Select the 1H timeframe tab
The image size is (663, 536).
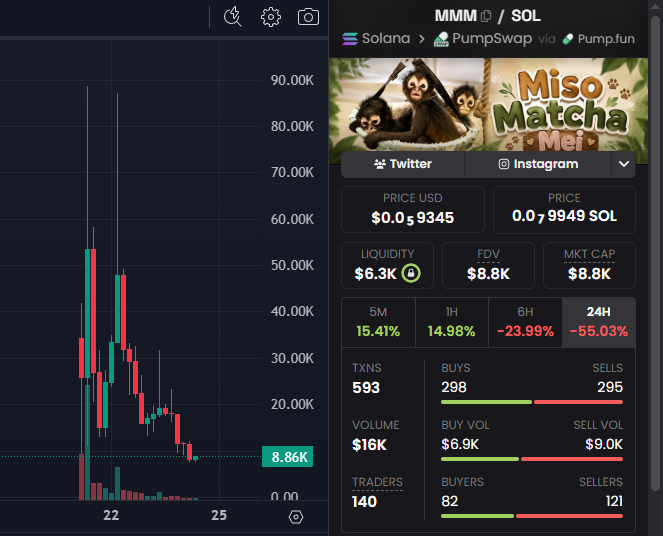[452, 322]
